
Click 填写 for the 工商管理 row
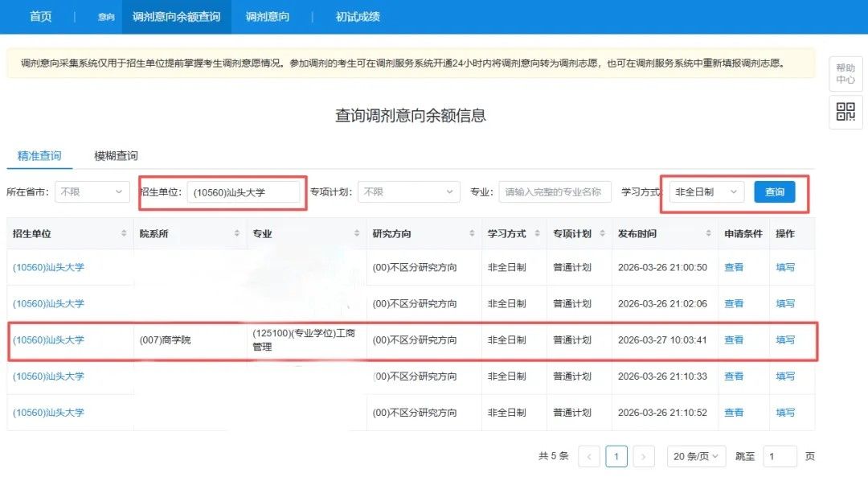pyautogui.click(x=784, y=339)
